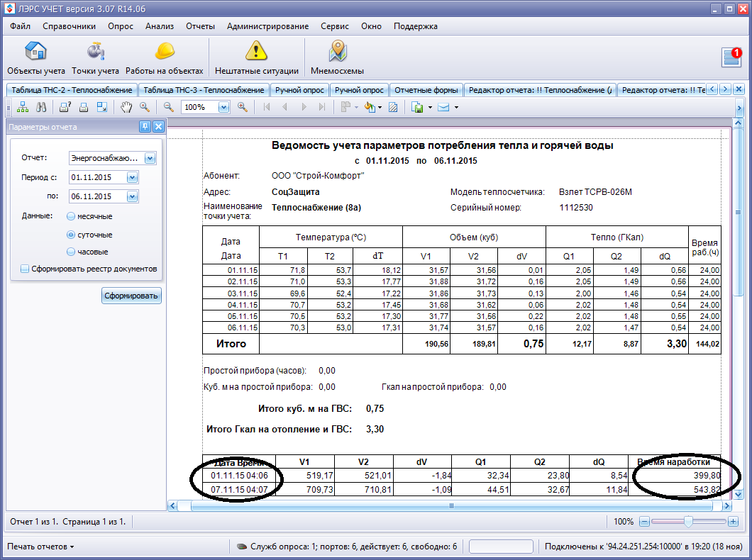Open the notifications icon with the red badge
The width and height of the screenshot is (752, 560).
[x=732, y=57]
